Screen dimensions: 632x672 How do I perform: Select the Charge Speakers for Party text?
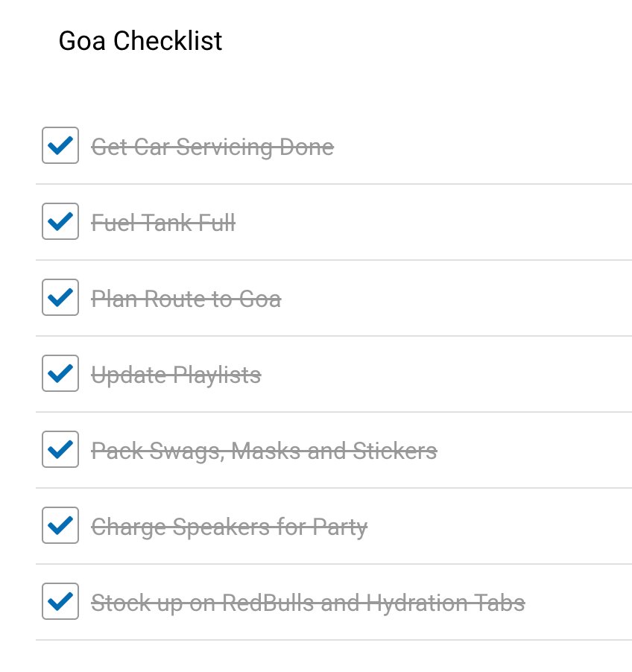(x=230, y=527)
